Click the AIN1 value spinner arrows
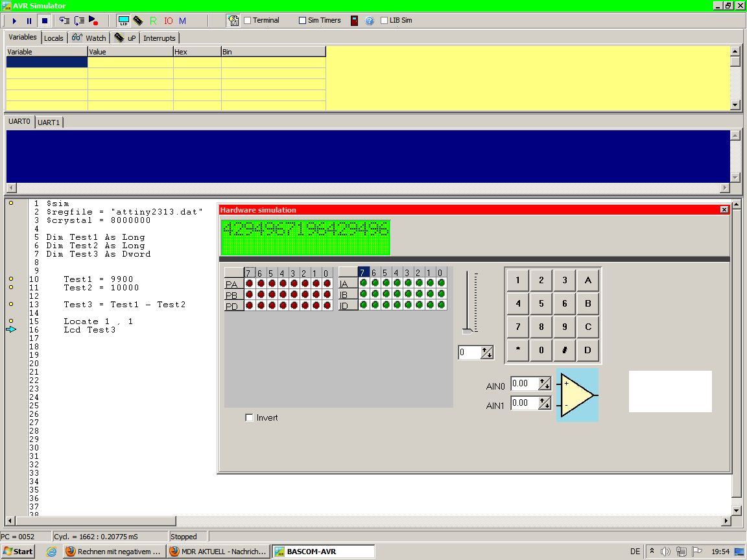Image resolution: width=747 pixels, height=560 pixels. pos(545,403)
